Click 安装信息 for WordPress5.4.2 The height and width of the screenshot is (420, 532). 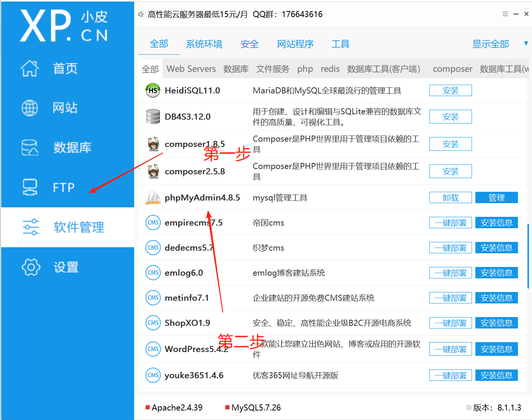(497, 349)
